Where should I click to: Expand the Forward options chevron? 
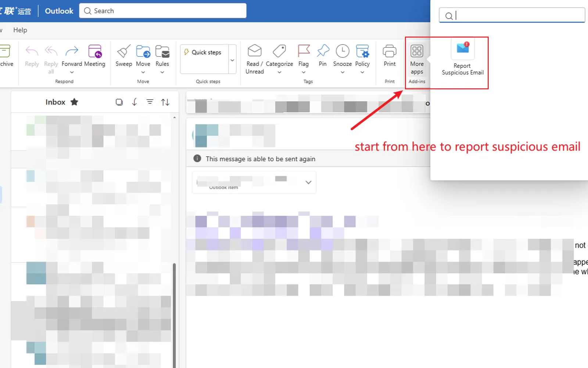click(72, 72)
